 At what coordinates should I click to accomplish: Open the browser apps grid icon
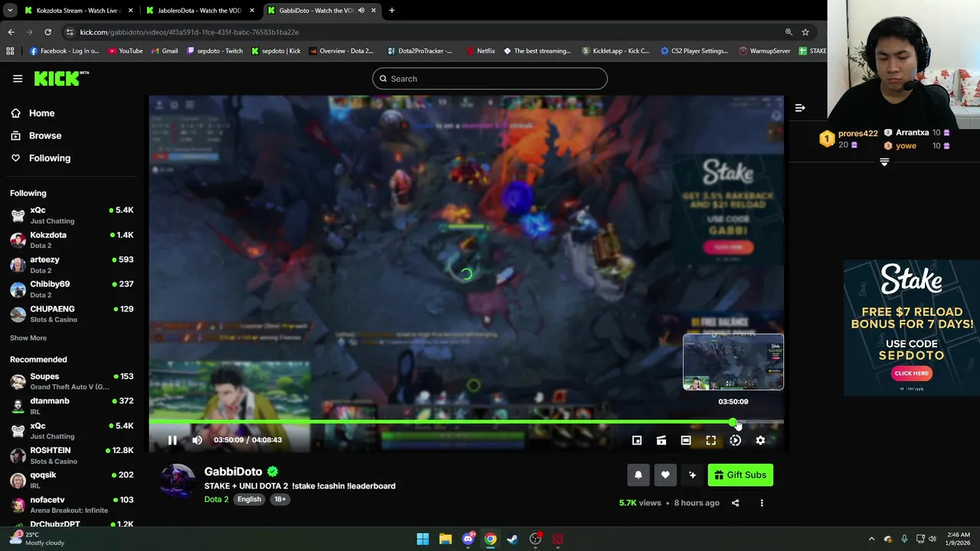click(x=10, y=51)
